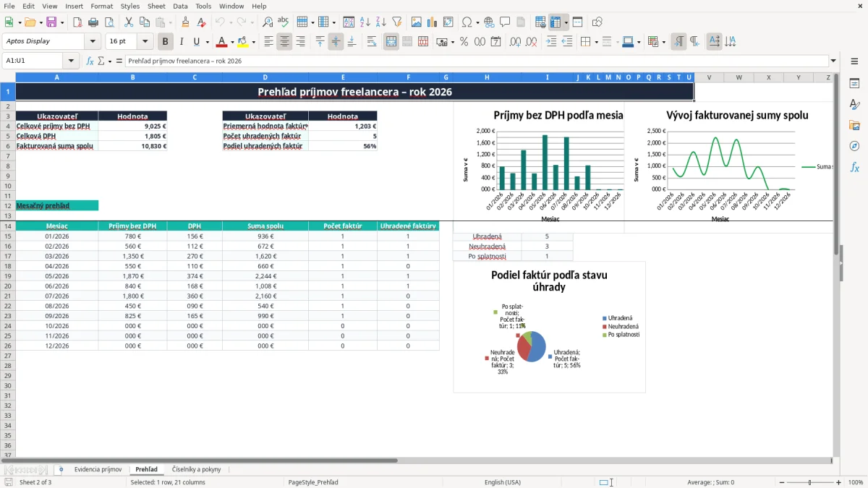Format the cell as percent
868x488 pixels.
[x=464, y=42]
